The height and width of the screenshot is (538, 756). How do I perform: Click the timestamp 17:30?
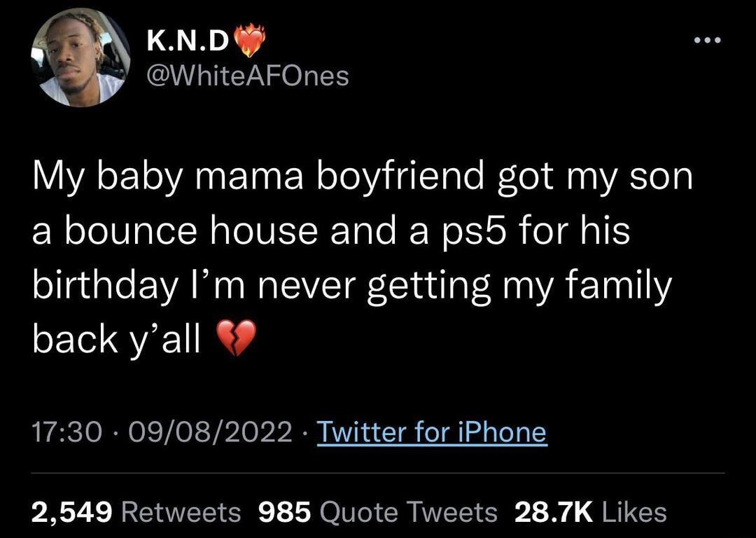click(x=66, y=432)
